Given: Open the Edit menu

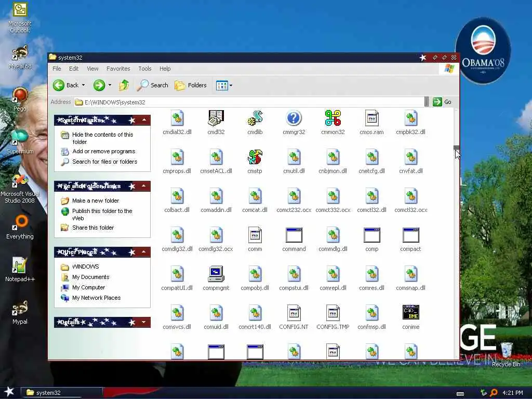Looking at the screenshot, I should pos(74,69).
